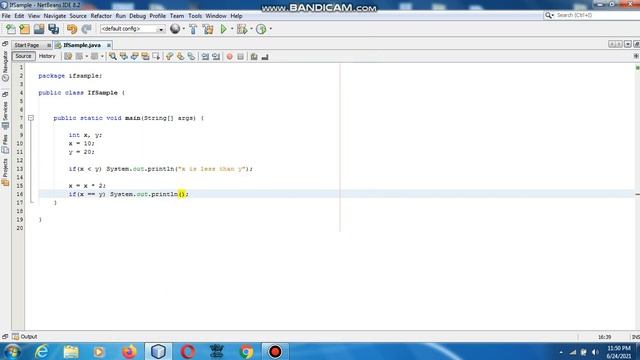Show opened documents list dropdown arrow
This screenshot has width=640, height=360.
coord(628,44)
